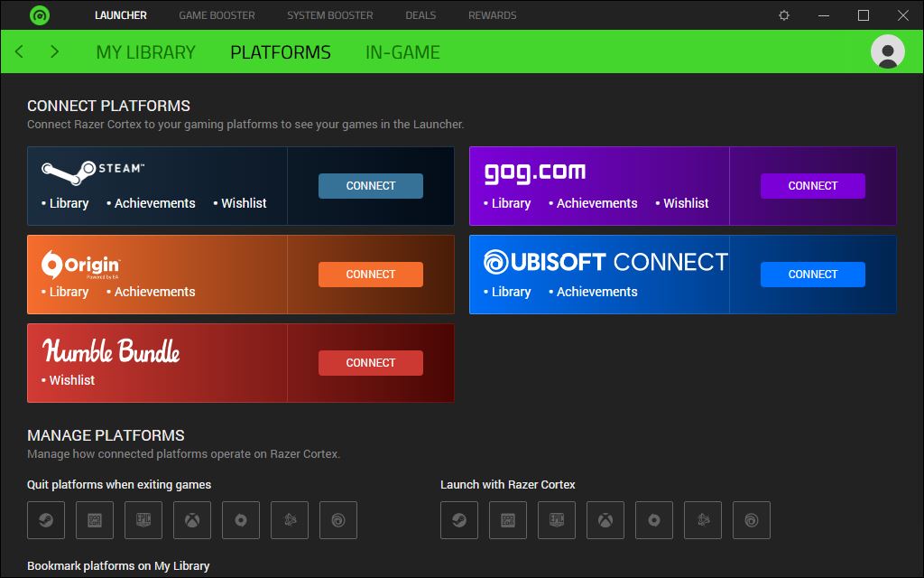The image size is (924, 578).
Task: Click the MANAGE PLATFORMS heading
Action: tap(106, 435)
